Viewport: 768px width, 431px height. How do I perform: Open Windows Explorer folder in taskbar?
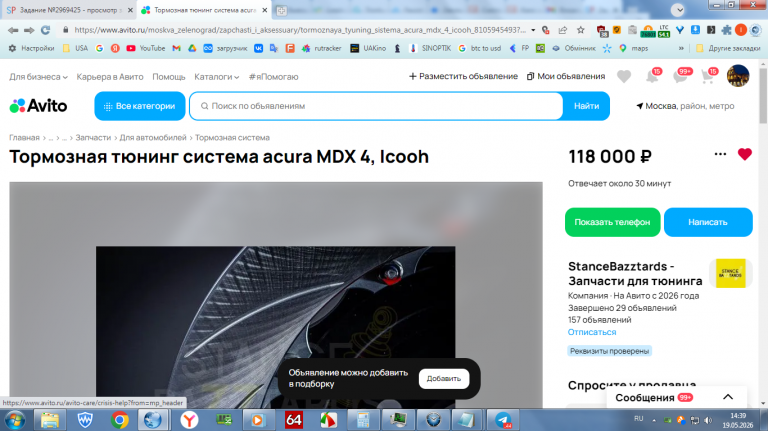pyautogui.click(x=49, y=420)
